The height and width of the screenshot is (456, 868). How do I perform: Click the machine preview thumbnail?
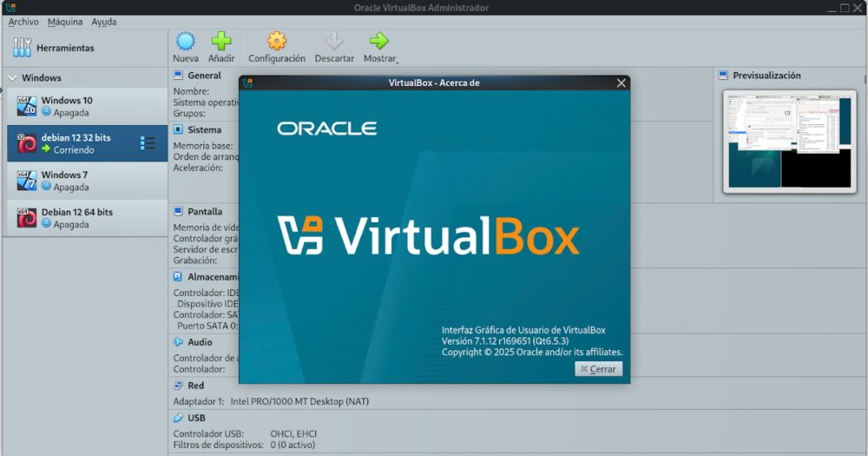click(789, 142)
